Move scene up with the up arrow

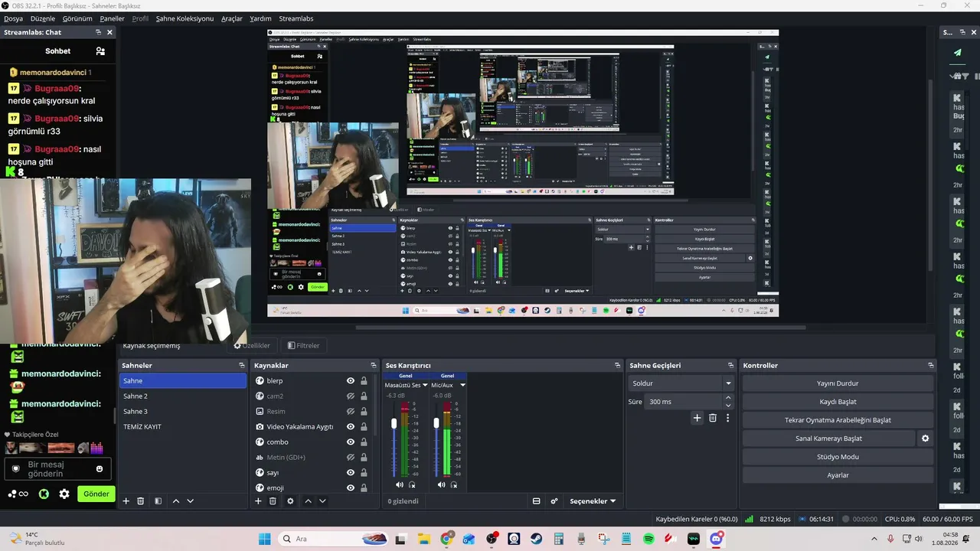tap(176, 501)
